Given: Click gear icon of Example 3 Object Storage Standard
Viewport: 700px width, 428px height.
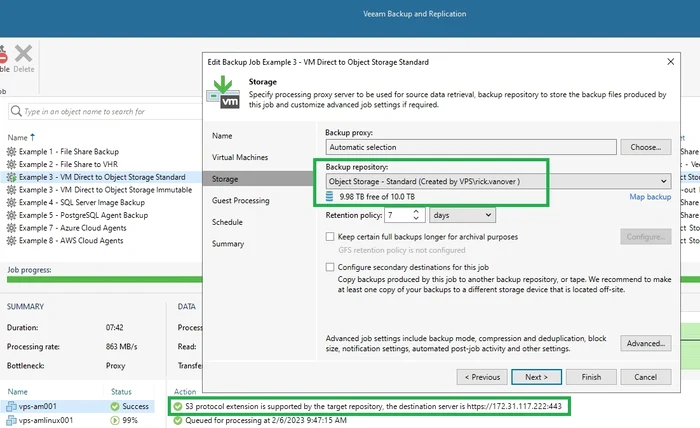Looking at the screenshot, I should (x=11, y=177).
